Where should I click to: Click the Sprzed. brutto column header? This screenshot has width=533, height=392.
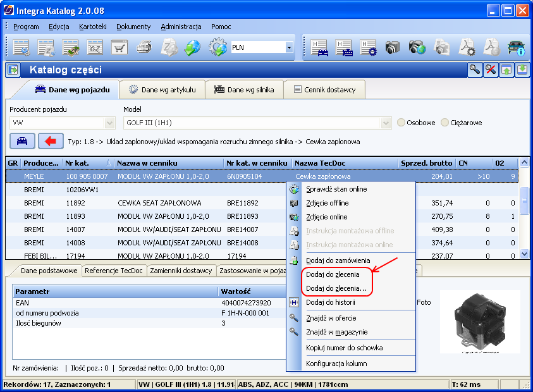(427, 163)
